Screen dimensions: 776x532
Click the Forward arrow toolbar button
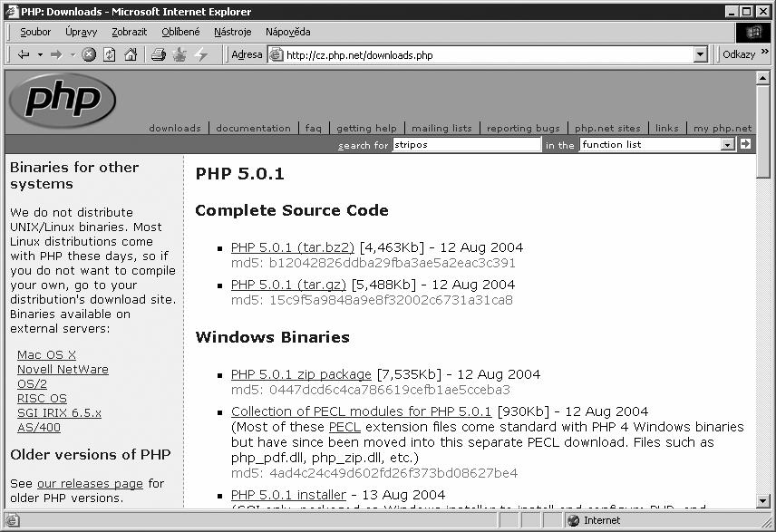(x=56, y=54)
